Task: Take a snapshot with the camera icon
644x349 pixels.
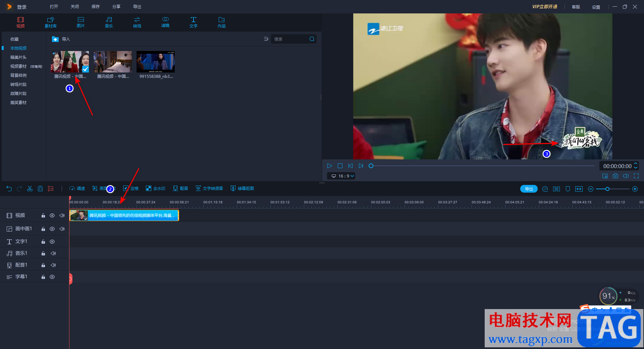Action: pos(615,176)
